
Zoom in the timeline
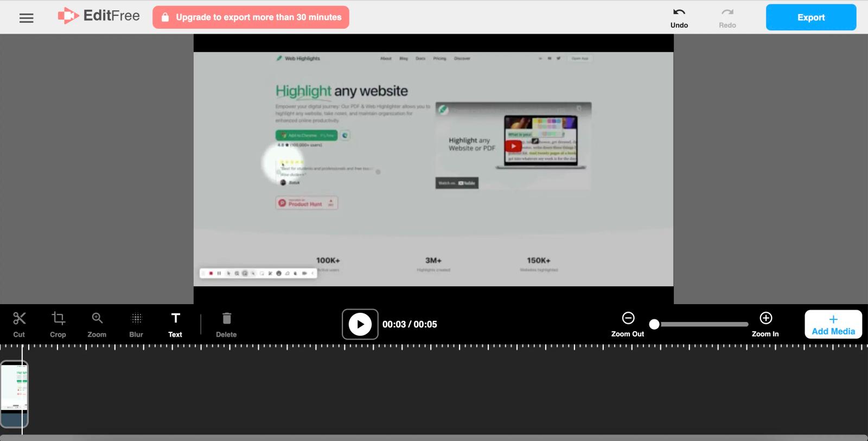765,325
